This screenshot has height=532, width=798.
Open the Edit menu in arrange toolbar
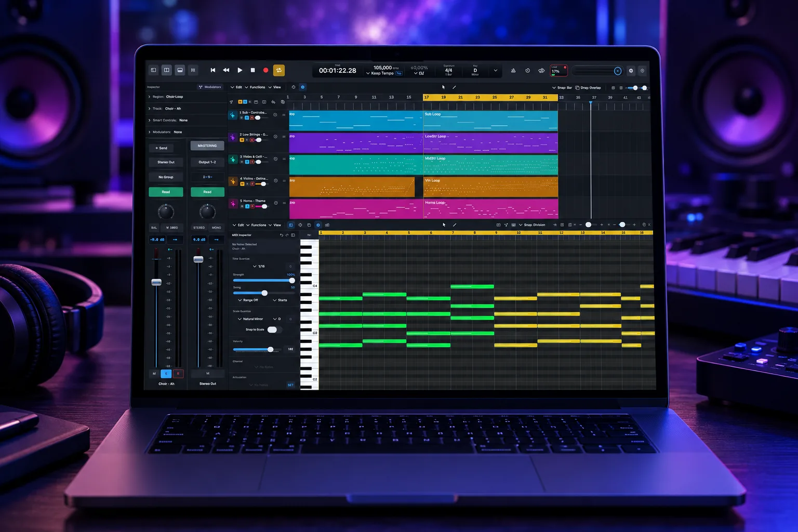tap(236, 87)
